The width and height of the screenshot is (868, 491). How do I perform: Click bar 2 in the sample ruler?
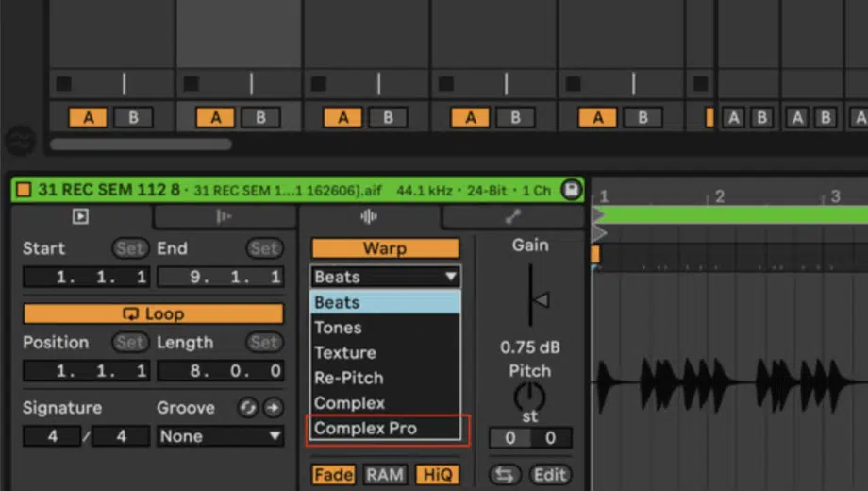coord(719,196)
